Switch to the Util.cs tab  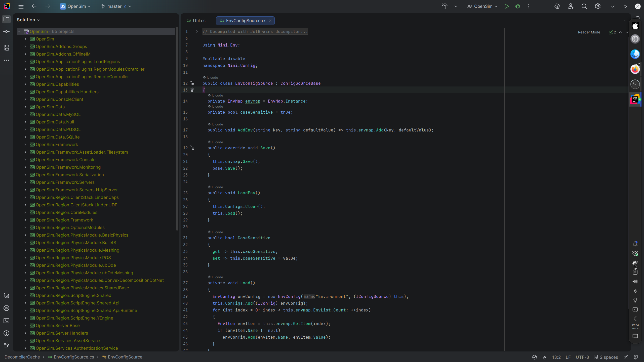pos(196,21)
